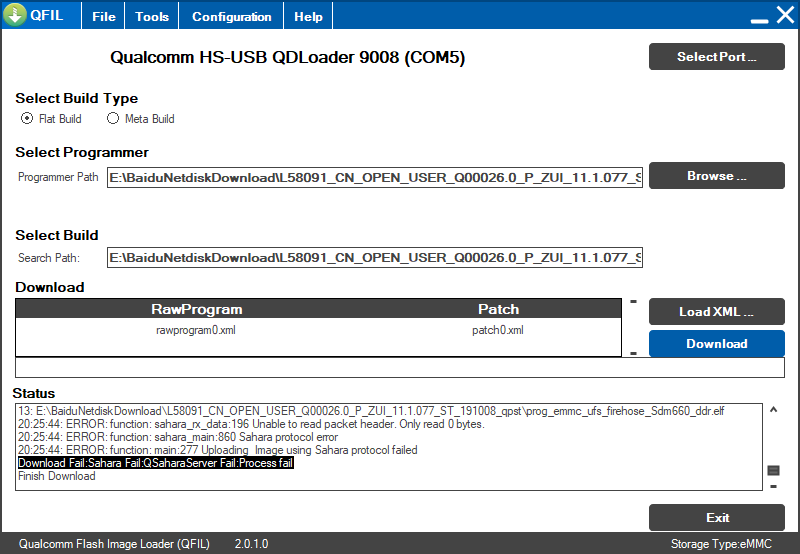Click the RawProgram column header
This screenshot has width=800, height=554.
196,309
